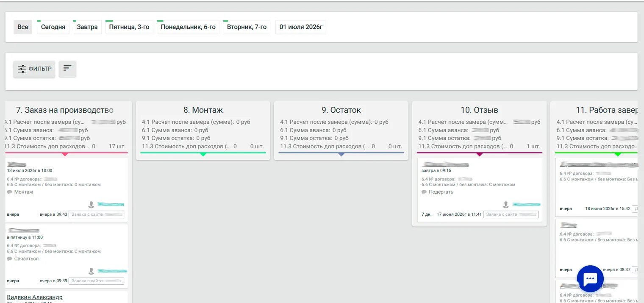Switch to Пятница, 3-го tab

point(129,27)
